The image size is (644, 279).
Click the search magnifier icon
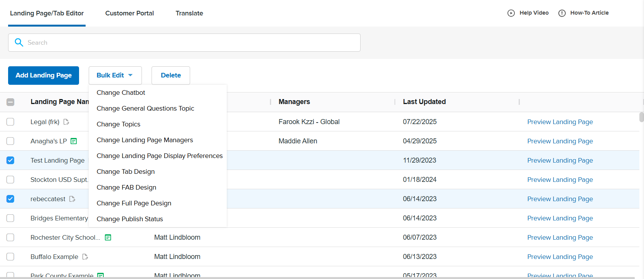pos(19,42)
